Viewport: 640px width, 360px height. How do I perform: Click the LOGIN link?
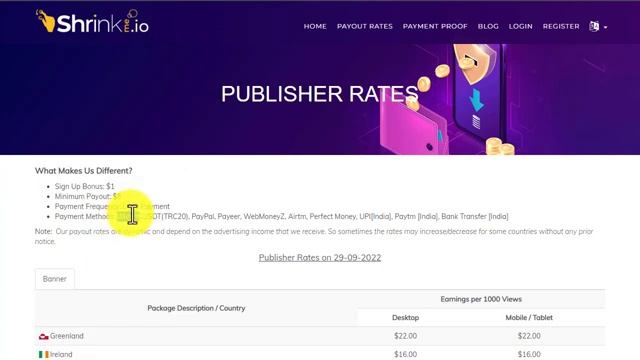520,26
